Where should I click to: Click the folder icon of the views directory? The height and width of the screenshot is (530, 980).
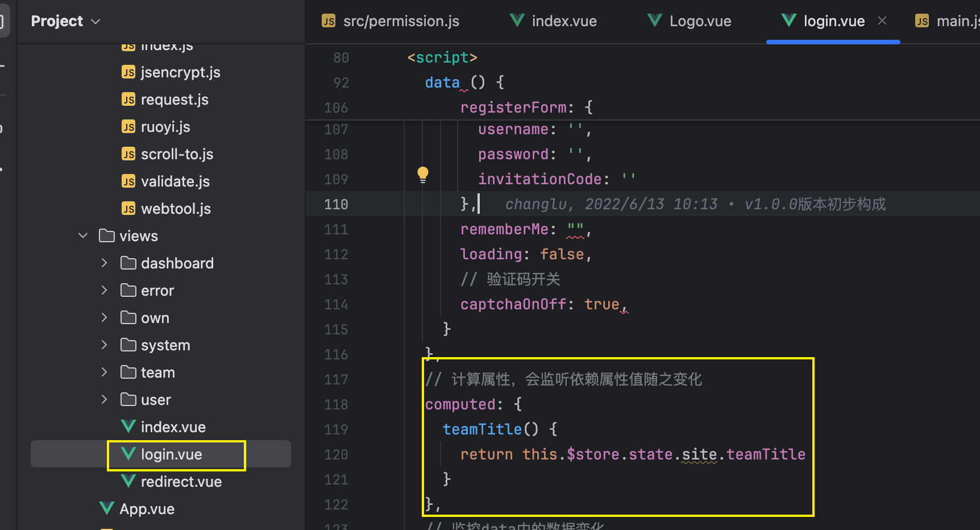(106, 235)
